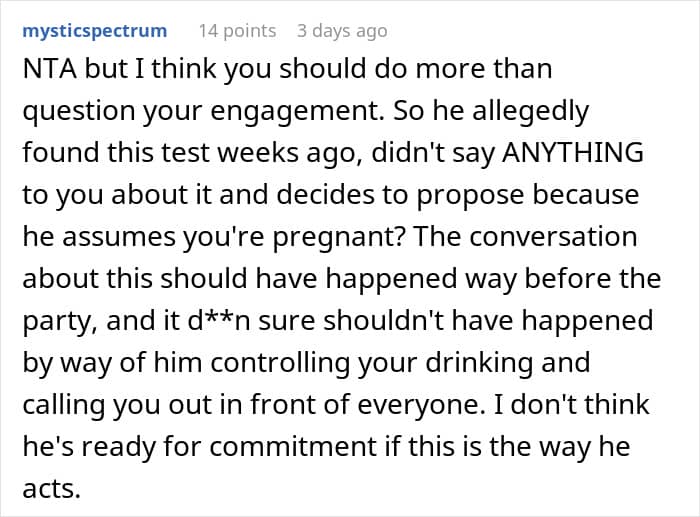Open the mysticspectrum user profile

[x=94, y=31]
